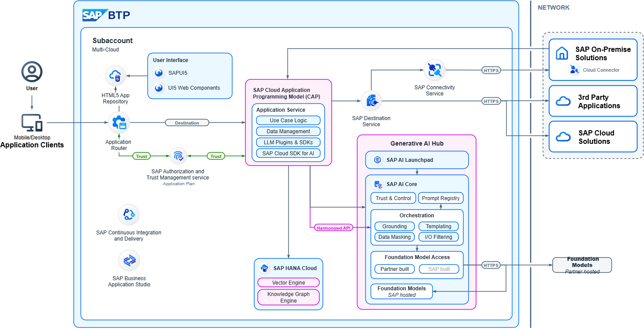This screenshot has height=329, width=644.
Task: Click the Prompt Registry box
Action: pyautogui.click(x=440, y=198)
